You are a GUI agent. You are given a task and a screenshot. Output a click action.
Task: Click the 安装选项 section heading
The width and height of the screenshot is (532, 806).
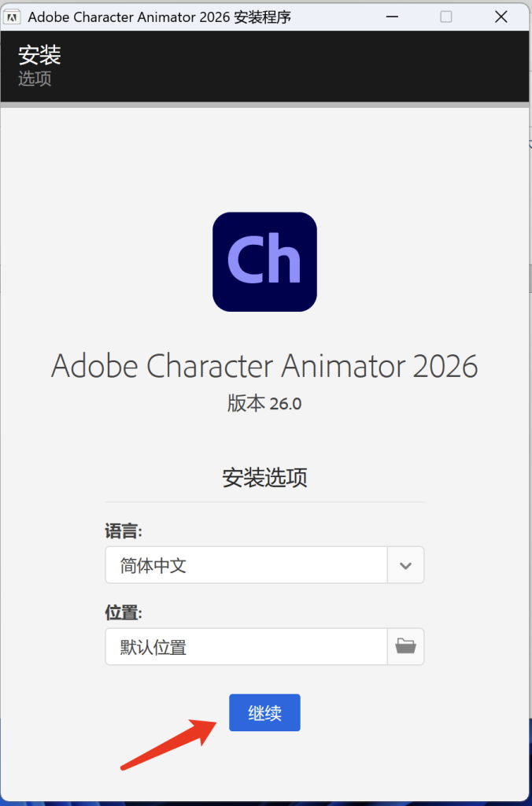pyautogui.click(x=264, y=478)
